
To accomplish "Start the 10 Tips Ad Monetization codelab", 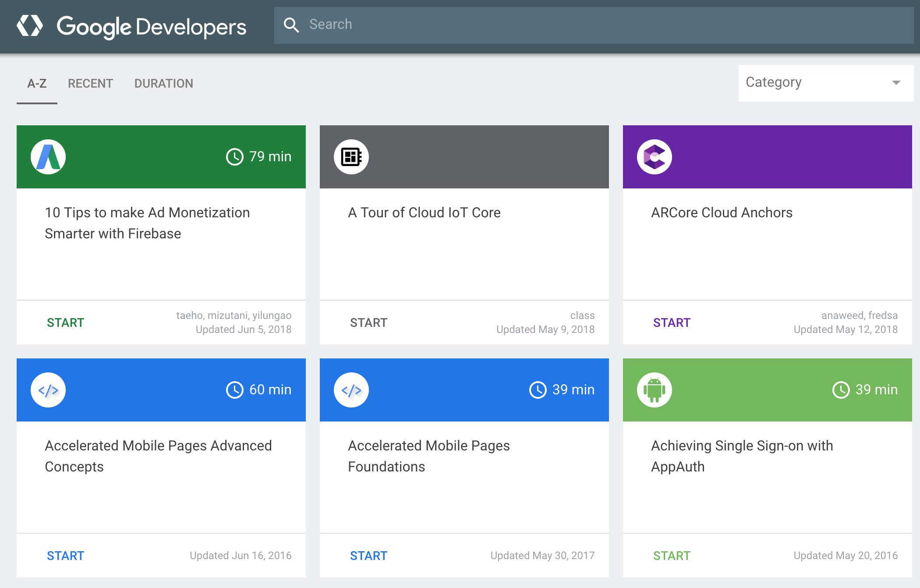I will coord(66,323).
